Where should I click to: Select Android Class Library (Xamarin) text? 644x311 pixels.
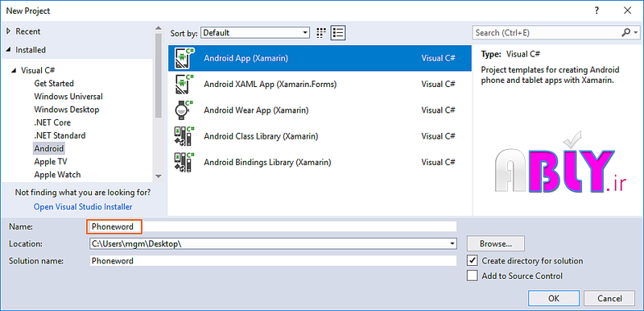[x=261, y=136]
